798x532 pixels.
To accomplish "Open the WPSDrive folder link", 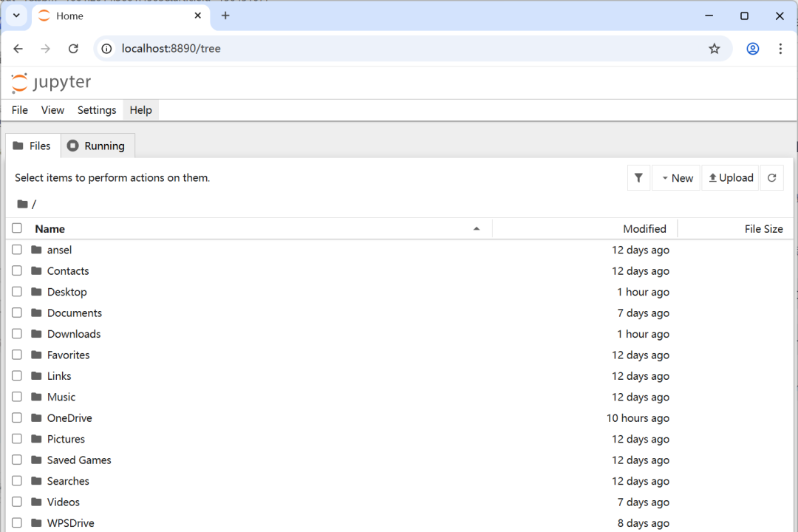I will [x=71, y=523].
